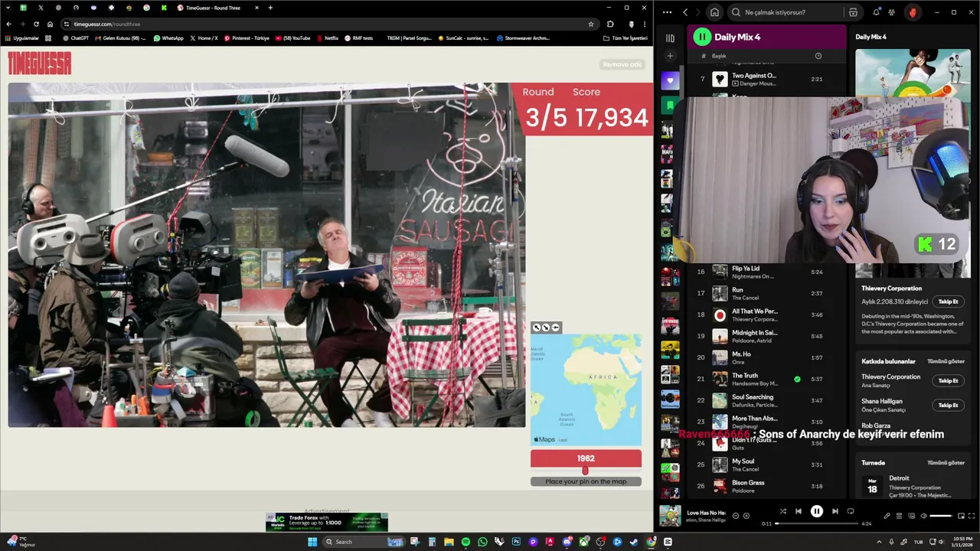
Task: Open Chrome extensions puzzle icon
Action: (x=610, y=24)
